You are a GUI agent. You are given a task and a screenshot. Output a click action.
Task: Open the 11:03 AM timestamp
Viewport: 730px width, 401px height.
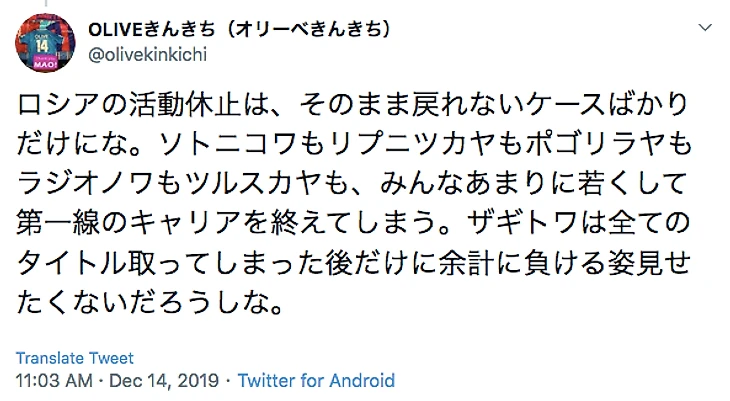click(54, 381)
